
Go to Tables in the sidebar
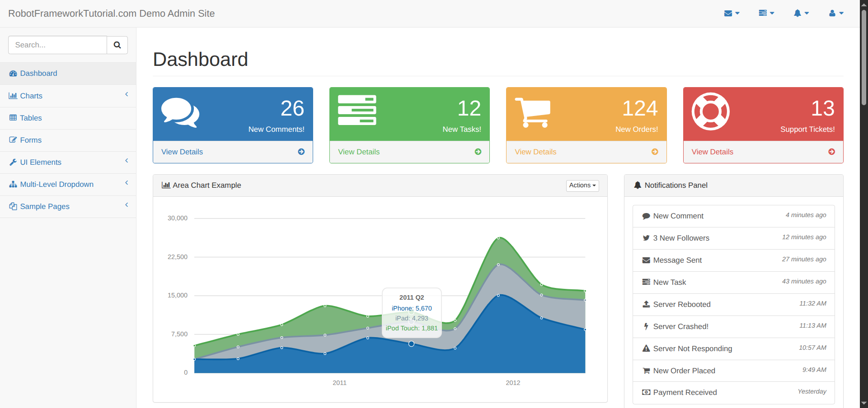(x=31, y=118)
